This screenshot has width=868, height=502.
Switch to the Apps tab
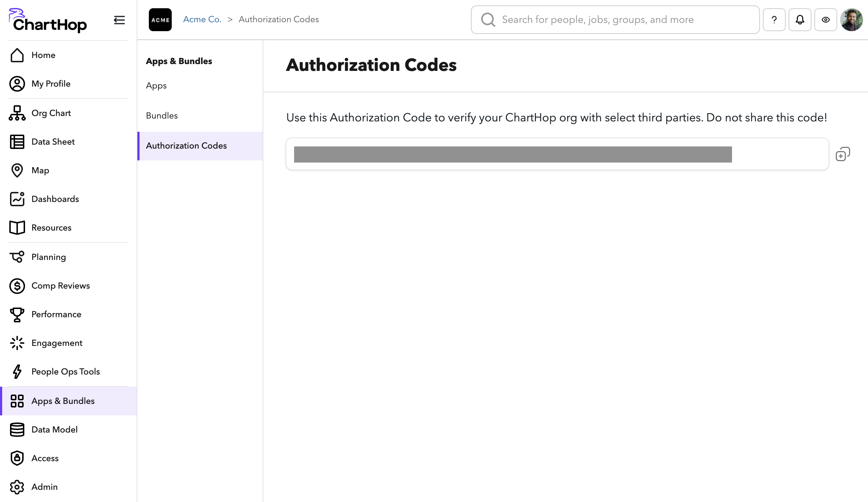click(x=156, y=86)
